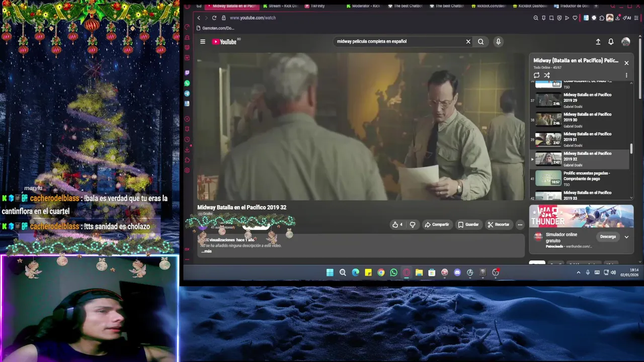The image size is (644, 362).
Task: Open playlist options three-dot menu
Action: click(626, 75)
